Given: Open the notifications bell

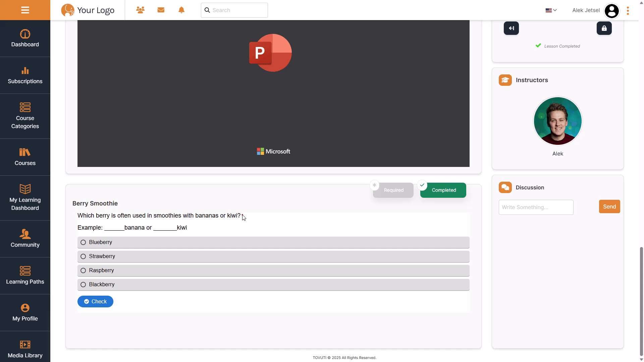Looking at the screenshot, I should 181,10.
